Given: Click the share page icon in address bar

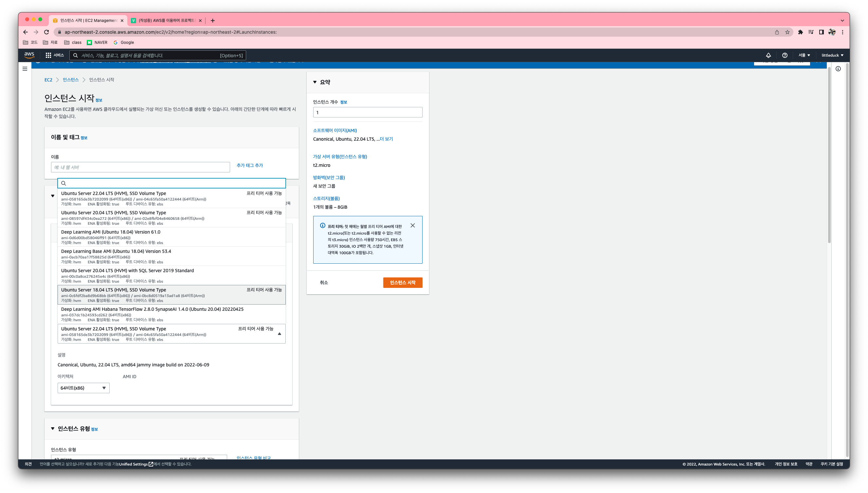Looking at the screenshot, I should pos(777,32).
